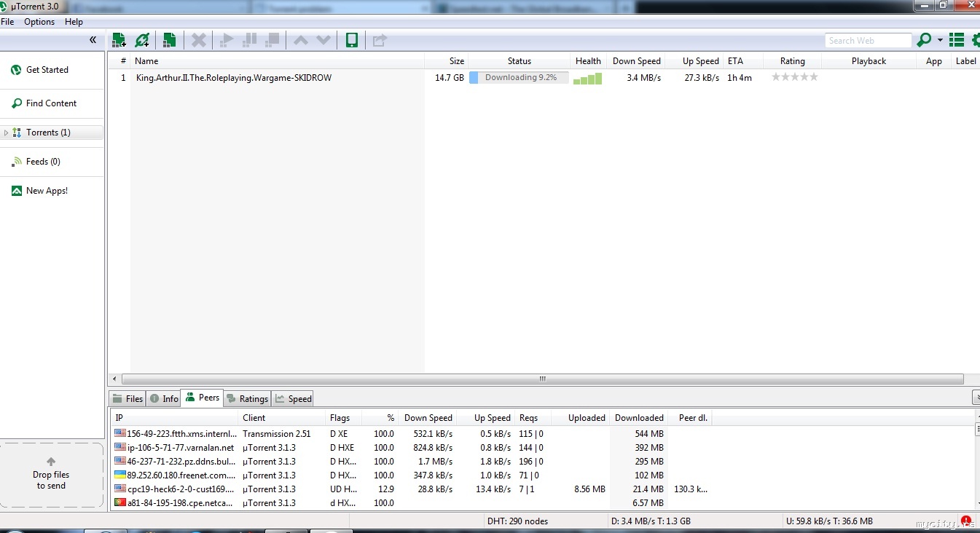Click the Stop torrent icon

click(272, 40)
